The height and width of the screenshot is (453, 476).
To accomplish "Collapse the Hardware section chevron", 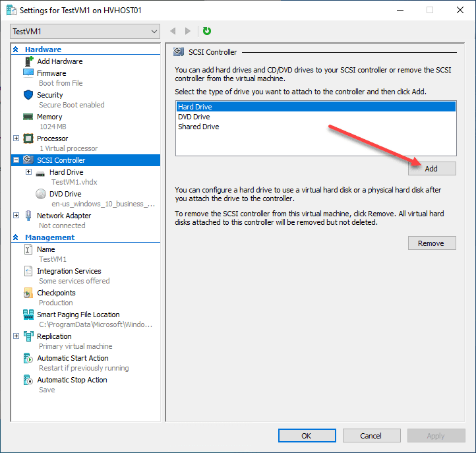I will pyautogui.click(x=16, y=49).
